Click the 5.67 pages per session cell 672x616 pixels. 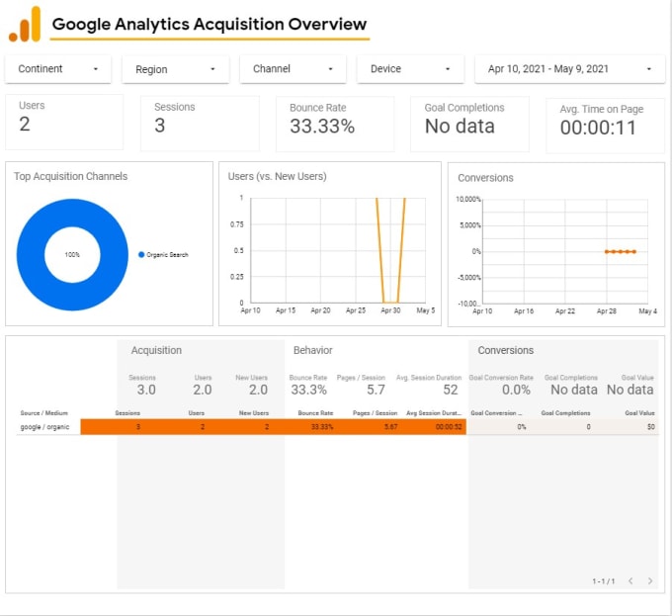click(x=391, y=427)
